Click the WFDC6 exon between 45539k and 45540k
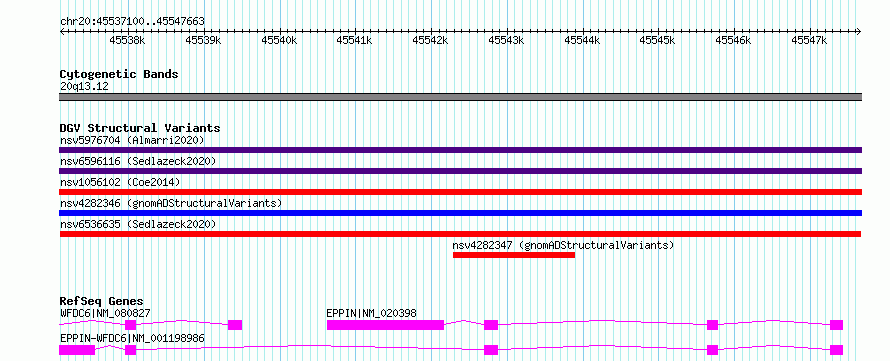This screenshot has width=890, height=361. [x=235, y=325]
